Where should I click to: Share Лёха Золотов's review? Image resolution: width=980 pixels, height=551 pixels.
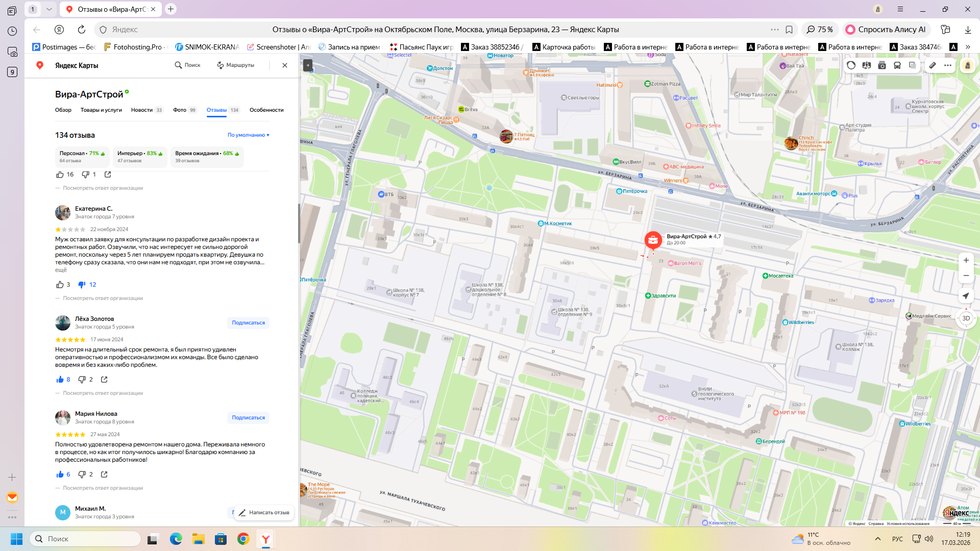[x=104, y=380]
